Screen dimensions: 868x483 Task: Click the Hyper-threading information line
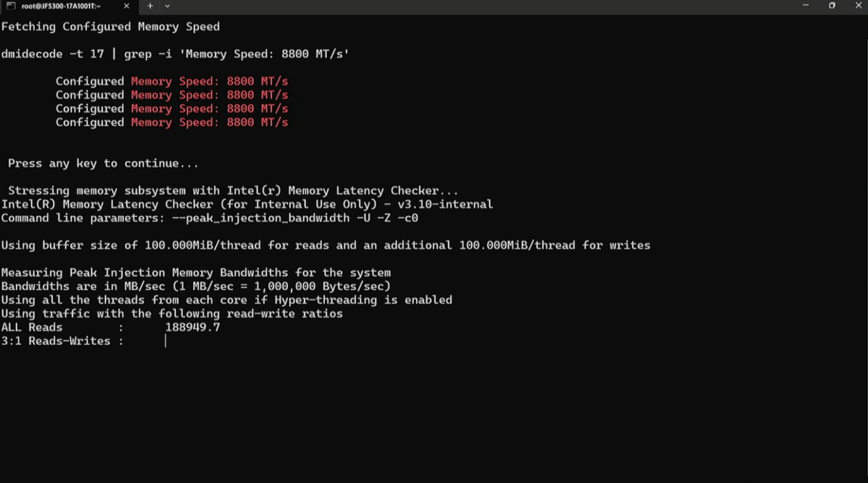(x=226, y=299)
